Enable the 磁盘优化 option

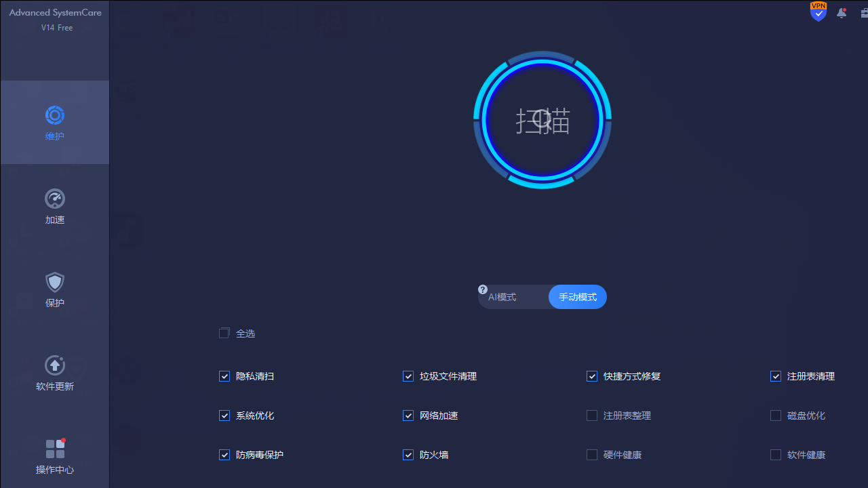click(775, 415)
